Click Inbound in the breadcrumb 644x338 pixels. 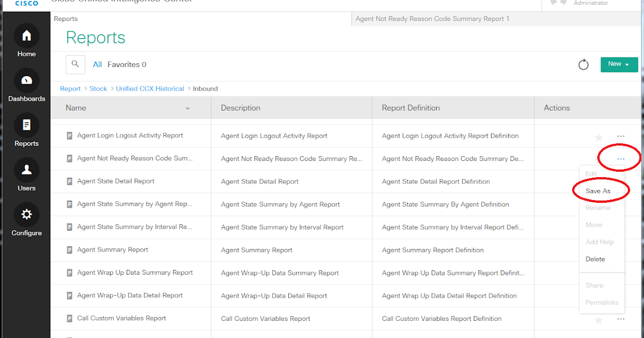point(205,89)
